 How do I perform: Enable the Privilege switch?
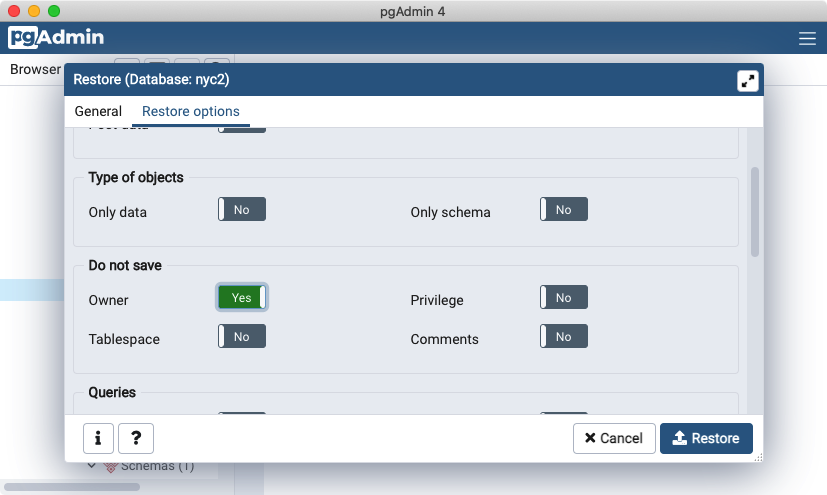(564, 298)
